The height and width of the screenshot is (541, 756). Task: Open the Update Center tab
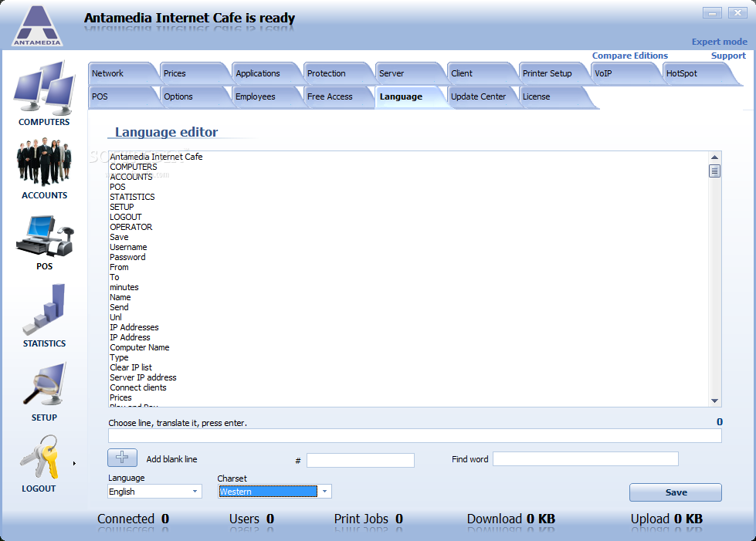click(482, 96)
